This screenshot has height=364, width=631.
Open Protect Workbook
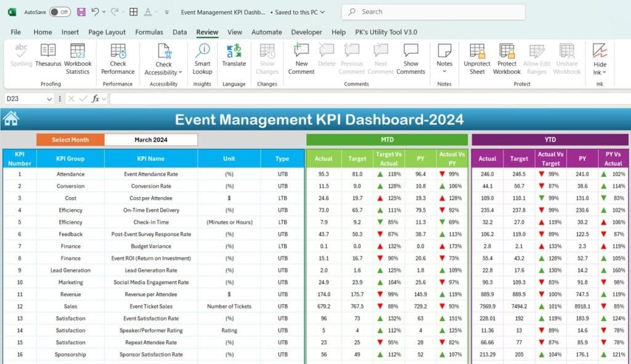click(x=507, y=59)
